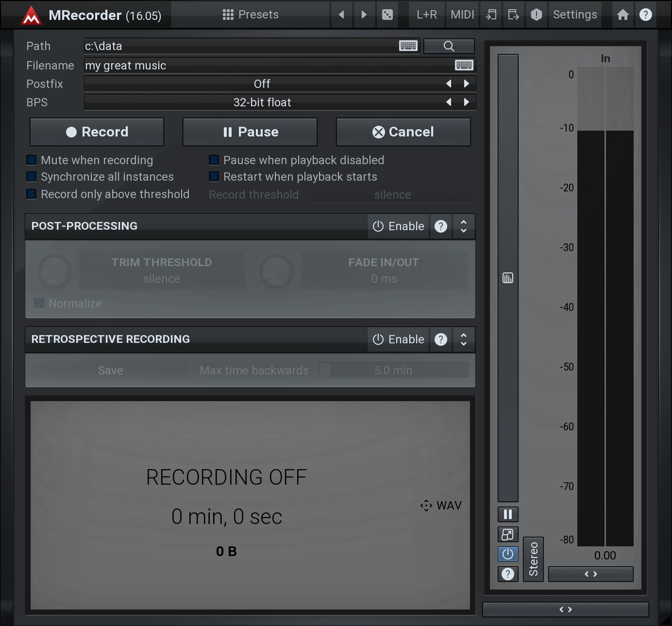
Task: Click the bottom panel collapse arrows
Action: pyautogui.click(x=566, y=609)
